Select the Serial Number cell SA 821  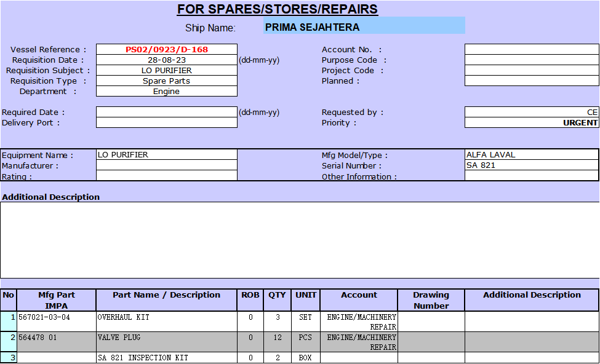click(x=531, y=165)
